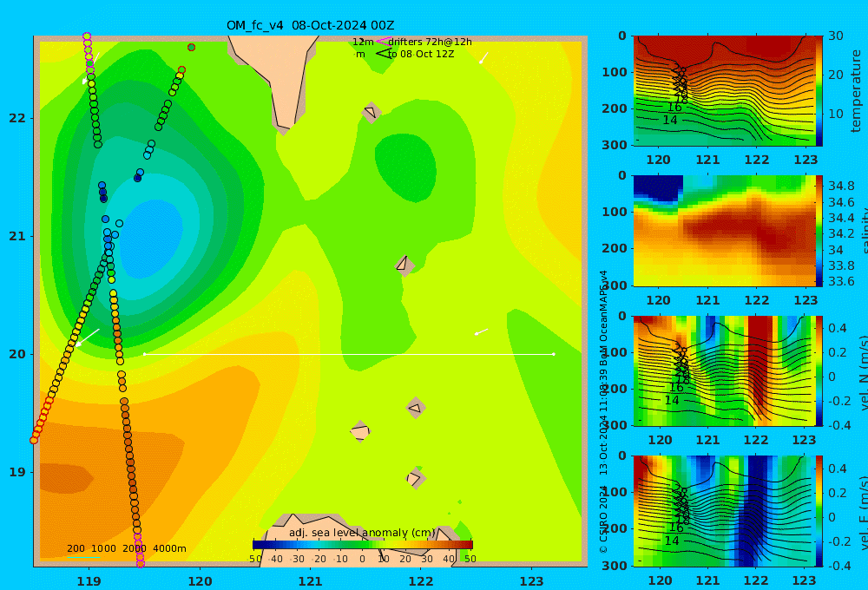
Task: Click the '34.8' tick on the salinity colorbar
Action: coord(841,186)
